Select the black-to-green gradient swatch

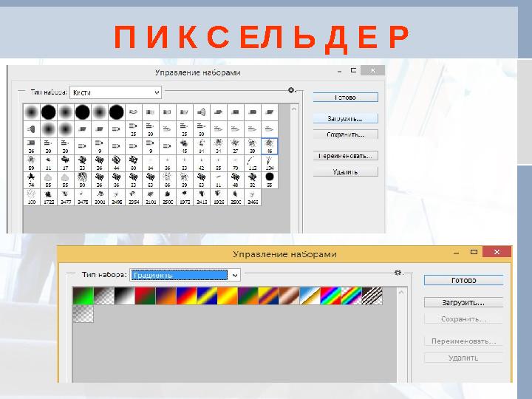(x=83, y=296)
